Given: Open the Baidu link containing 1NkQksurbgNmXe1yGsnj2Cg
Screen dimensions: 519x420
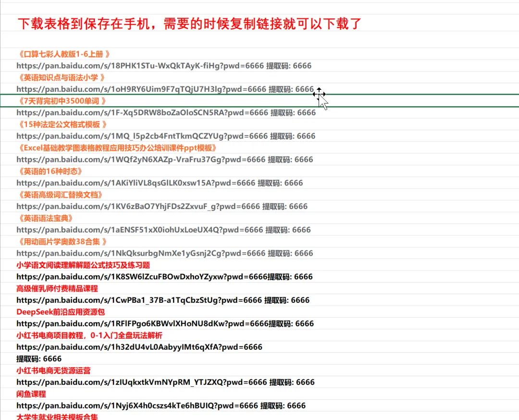Looking at the screenshot, I should click(x=141, y=254).
